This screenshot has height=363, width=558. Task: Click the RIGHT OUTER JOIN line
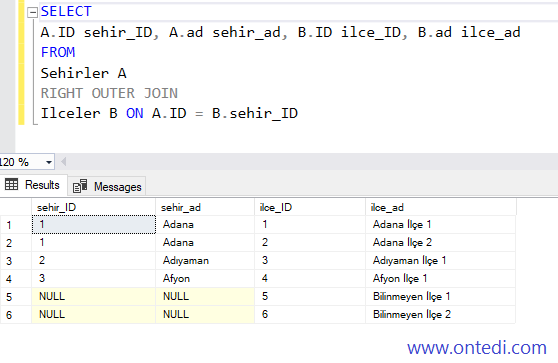tap(109, 94)
